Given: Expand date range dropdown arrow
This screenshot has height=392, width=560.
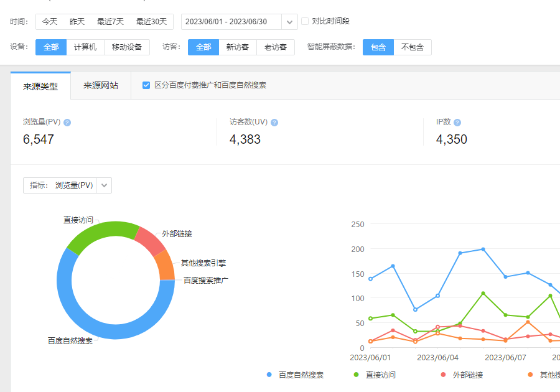Looking at the screenshot, I should 289,22.
